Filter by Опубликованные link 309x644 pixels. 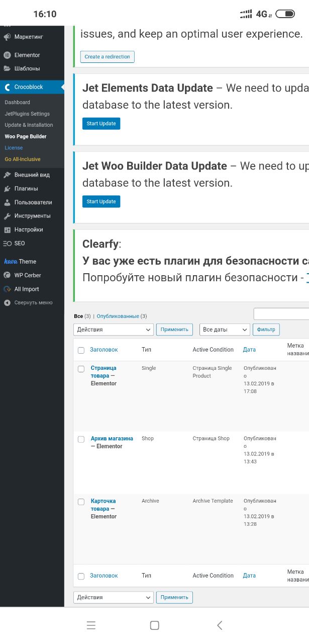(x=118, y=316)
